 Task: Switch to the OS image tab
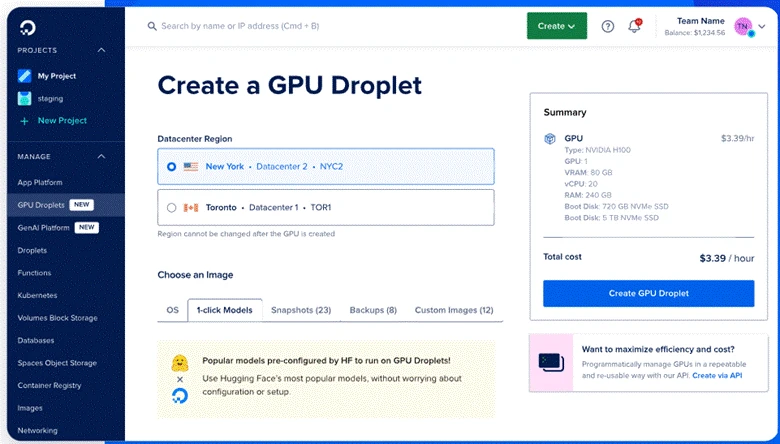(172, 310)
